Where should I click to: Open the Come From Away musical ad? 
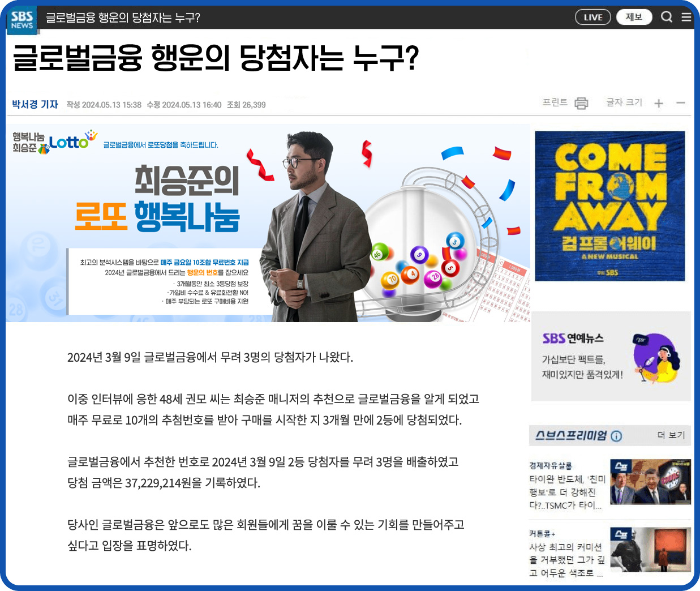click(610, 206)
